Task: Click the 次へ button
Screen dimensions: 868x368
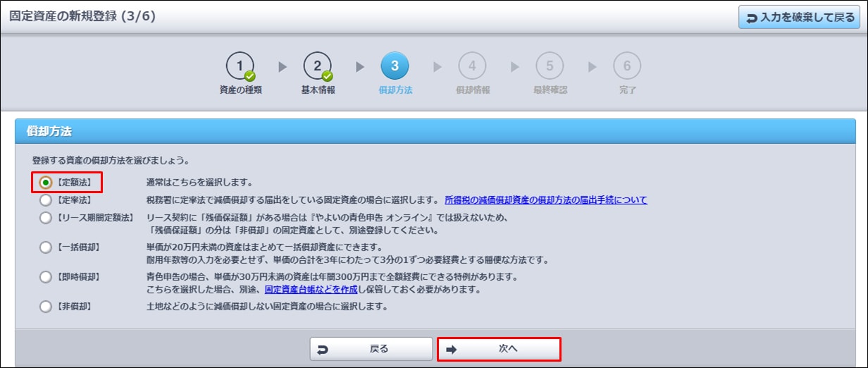Action: click(500, 349)
